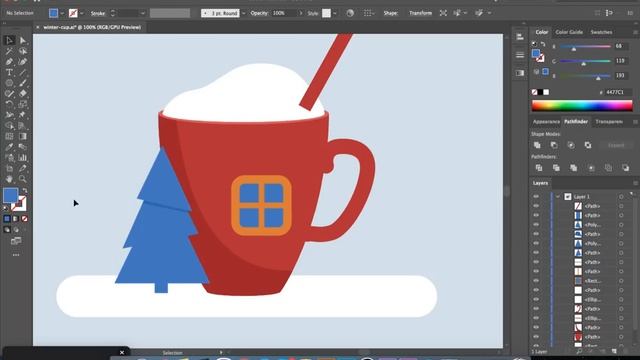
Task: Pick a color from the spectrum bar
Action: [x=582, y=106]
